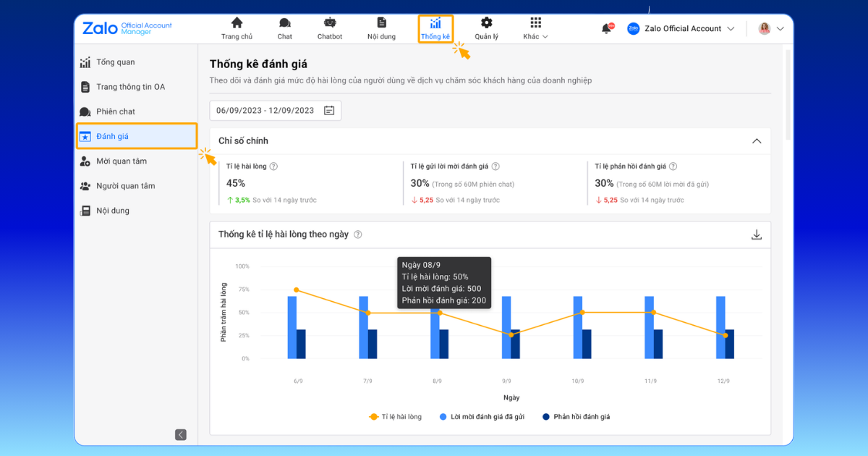Open calendar icon in date range field
The image size is (868, 456).
pos(329,111)
